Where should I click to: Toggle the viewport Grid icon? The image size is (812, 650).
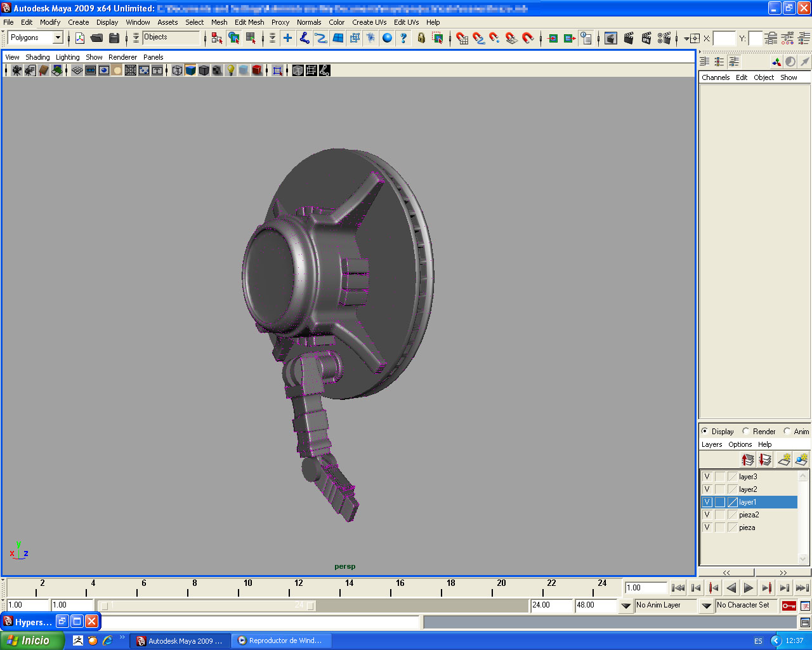(x=77, y=70)
